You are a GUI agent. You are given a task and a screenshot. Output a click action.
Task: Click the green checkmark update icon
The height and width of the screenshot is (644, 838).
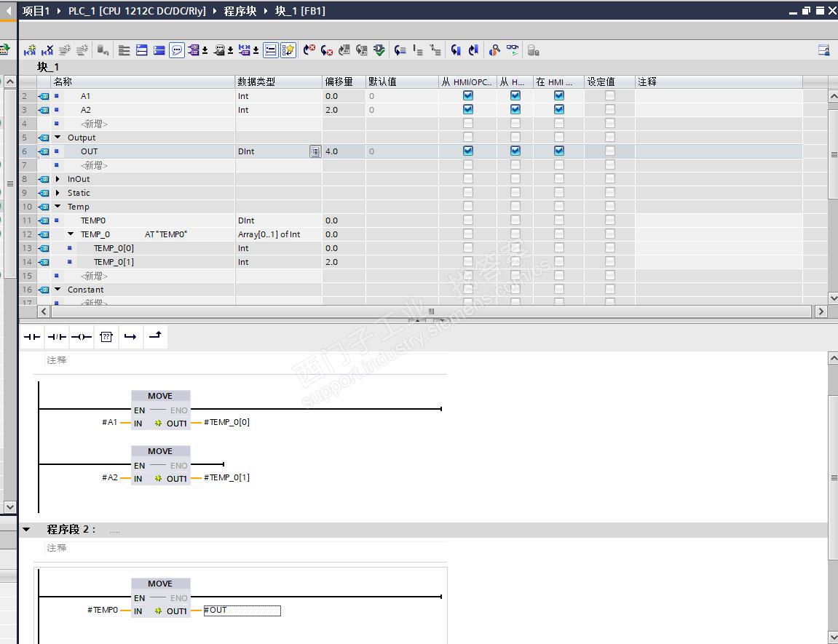click(379, 50)
